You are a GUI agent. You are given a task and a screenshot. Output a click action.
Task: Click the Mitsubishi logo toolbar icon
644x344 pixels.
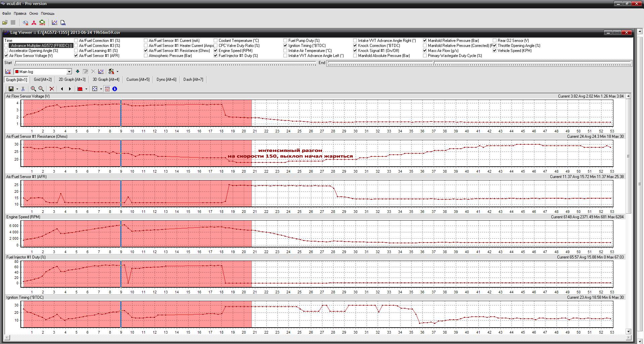tap(34, 22)
